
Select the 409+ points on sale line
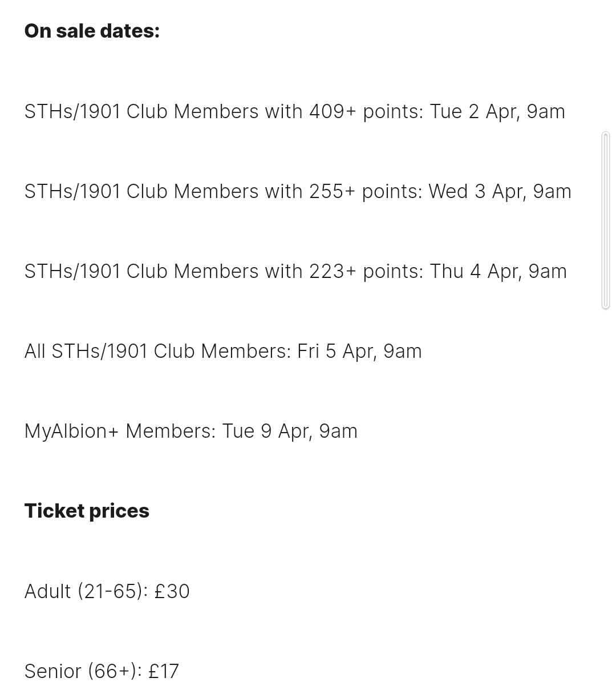295,111
